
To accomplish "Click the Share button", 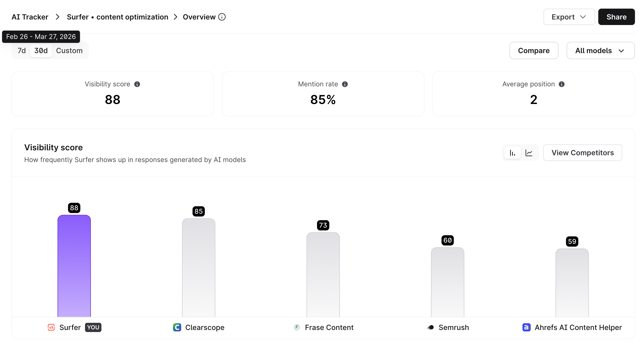I will [x=616, y=17].
